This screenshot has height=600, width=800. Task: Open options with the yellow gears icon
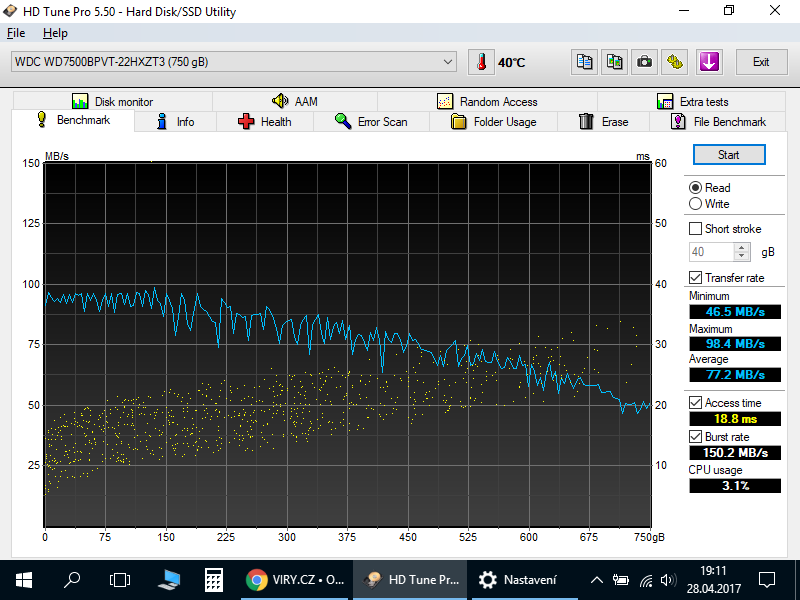(x=674, y=62)
